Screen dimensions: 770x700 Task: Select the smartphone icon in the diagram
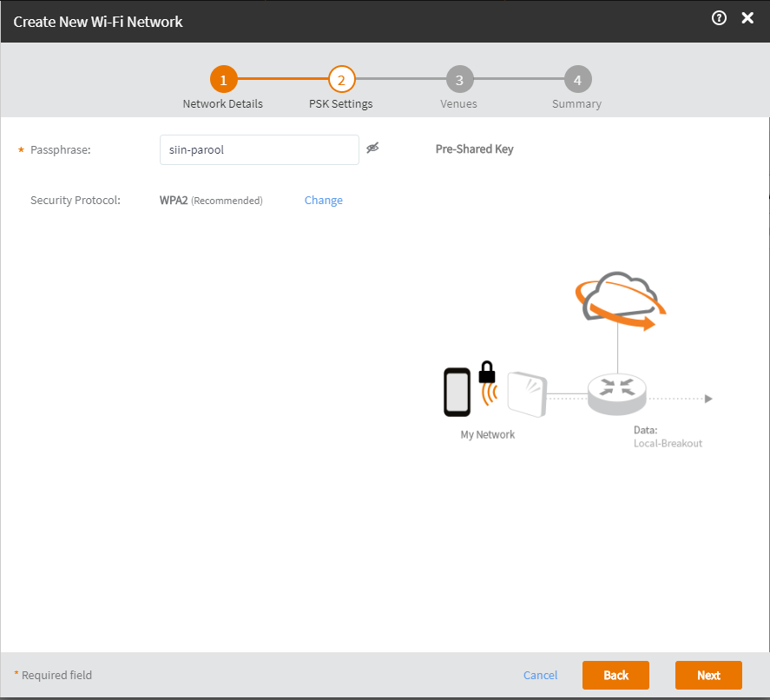[457, 393]
